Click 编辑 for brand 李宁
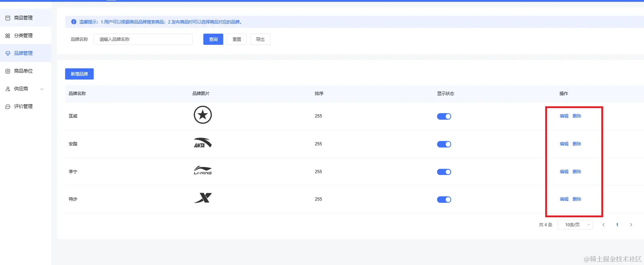Image resolution: width=644 pixels, height=265 pixels. click(x=564, y=172)
